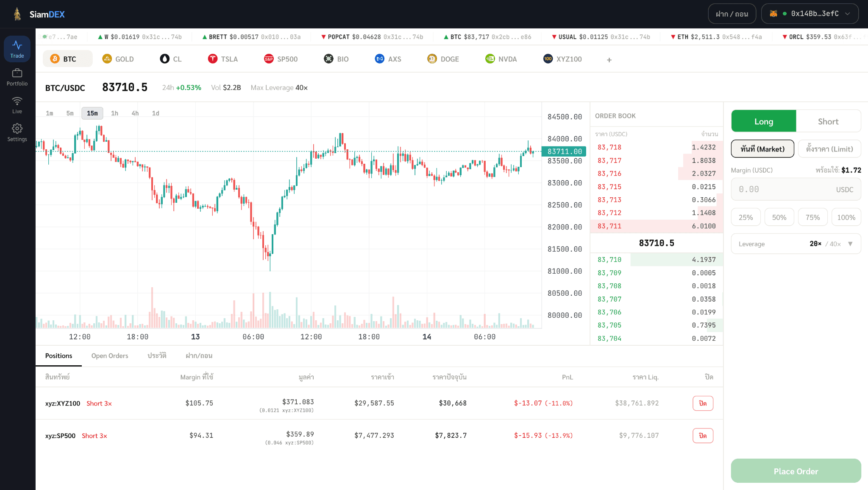This screenshot has width=868, height=490.
Task: Select the CL crude oil market
Action: click(170, 59)
